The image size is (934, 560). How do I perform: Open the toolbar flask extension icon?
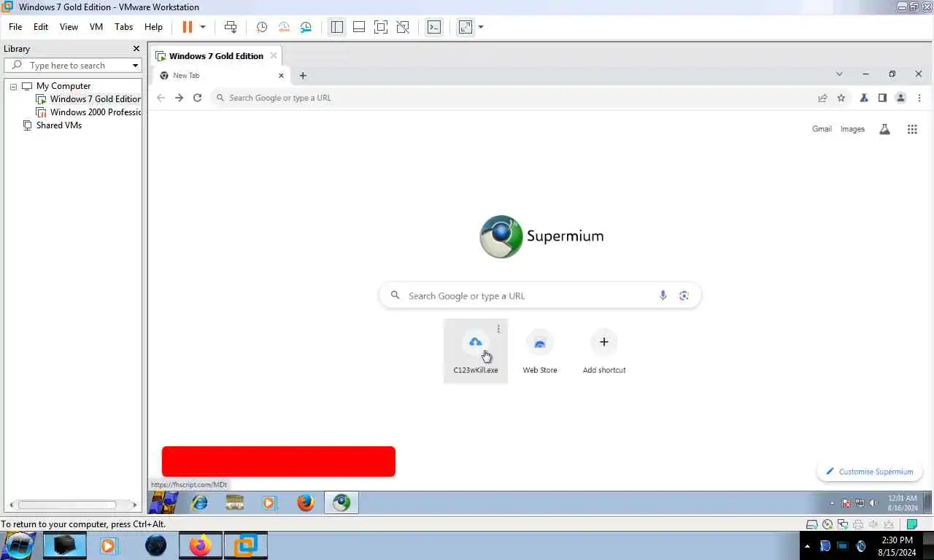tap(864, 98)
